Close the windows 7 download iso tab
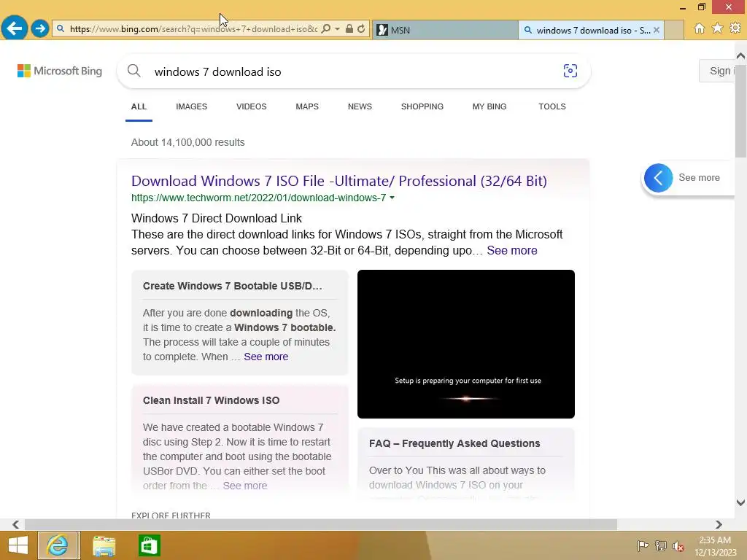Viewport: 747px width, 560px height. coord(657,30)
